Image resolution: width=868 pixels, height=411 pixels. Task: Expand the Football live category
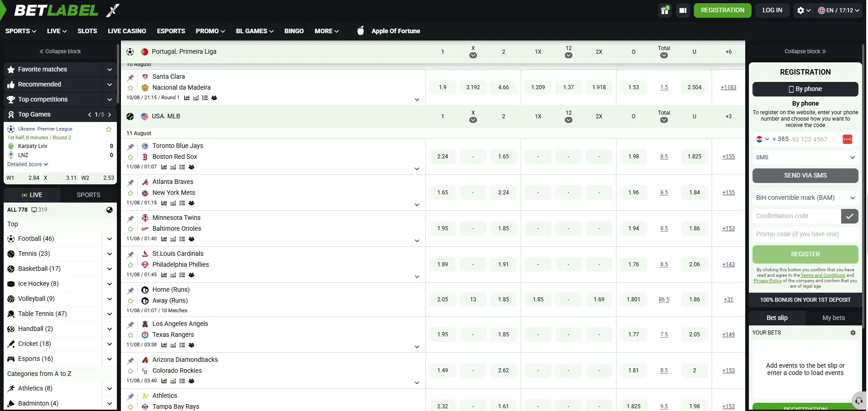pos(110,238)
